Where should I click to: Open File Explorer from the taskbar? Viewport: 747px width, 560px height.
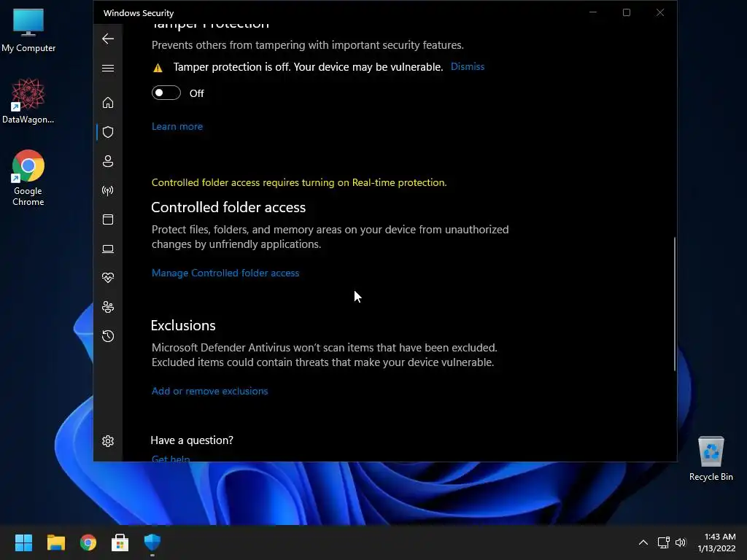[55, 542]
